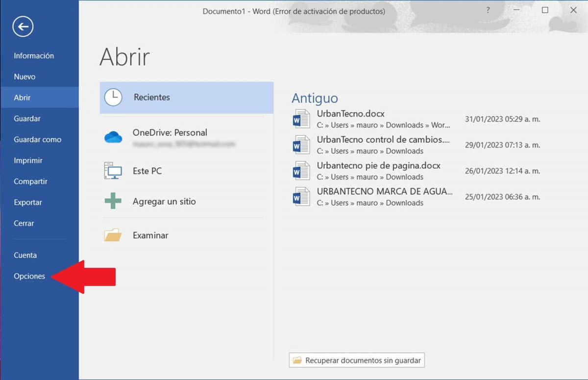
Task: Open the Examinar folder icon
Action: [x=113, y=234]
